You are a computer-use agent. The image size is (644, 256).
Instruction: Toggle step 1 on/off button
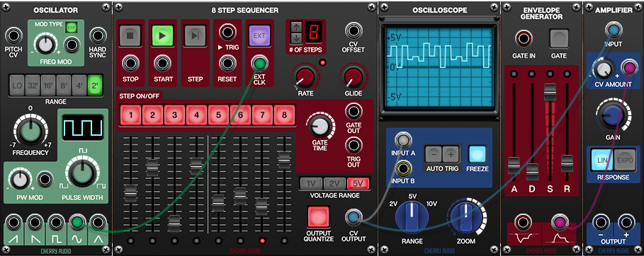coord(130,115)
